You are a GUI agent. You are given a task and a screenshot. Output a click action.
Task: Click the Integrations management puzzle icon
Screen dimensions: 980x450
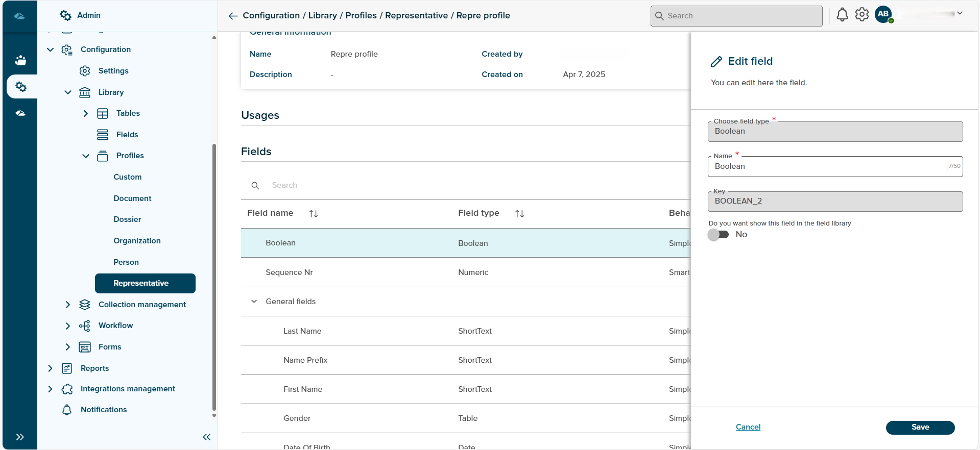click(x=67, y=389)
